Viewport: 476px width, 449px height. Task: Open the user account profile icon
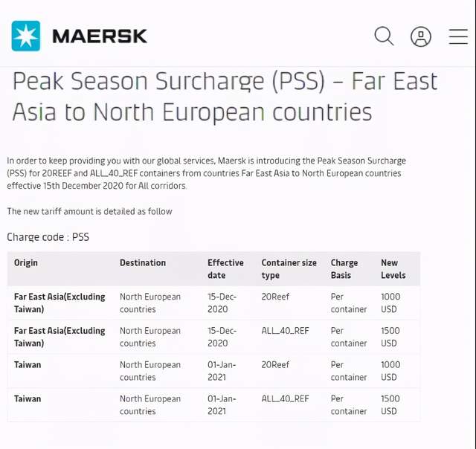421,36
